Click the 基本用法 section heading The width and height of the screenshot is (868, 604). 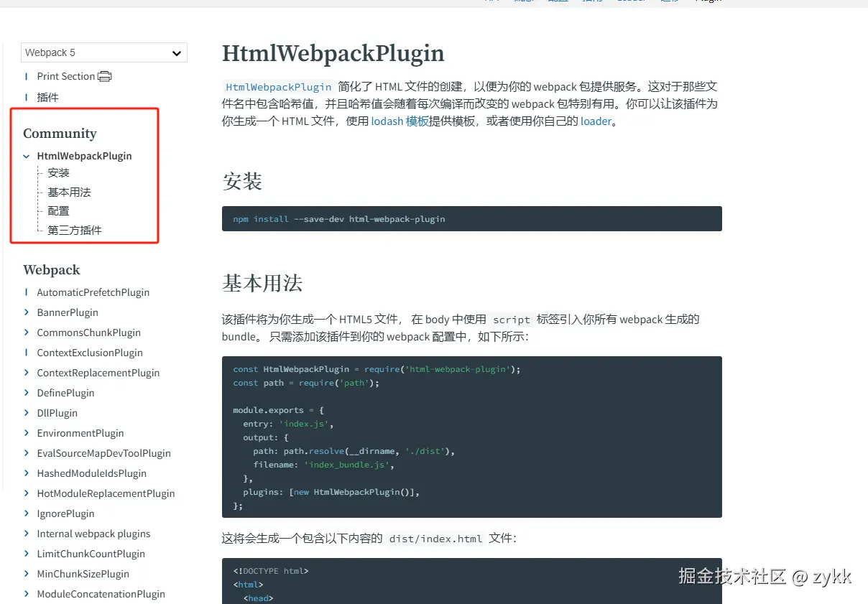click(262, 283)
